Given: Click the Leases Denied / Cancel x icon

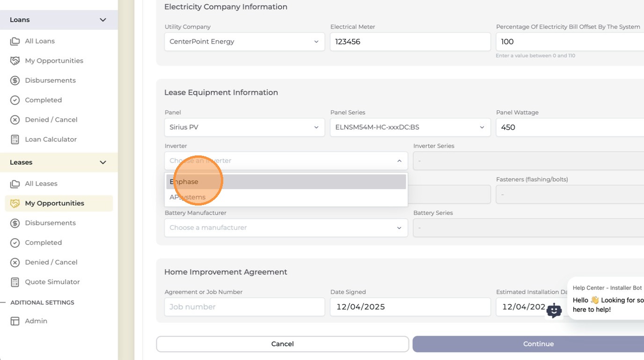Looking at the screenshot, I should 15,263.
